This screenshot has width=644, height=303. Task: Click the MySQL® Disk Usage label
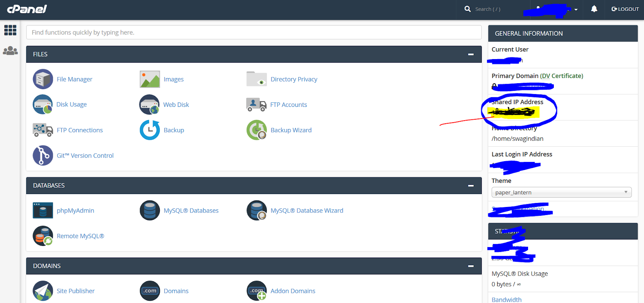(x=520, y=274)
